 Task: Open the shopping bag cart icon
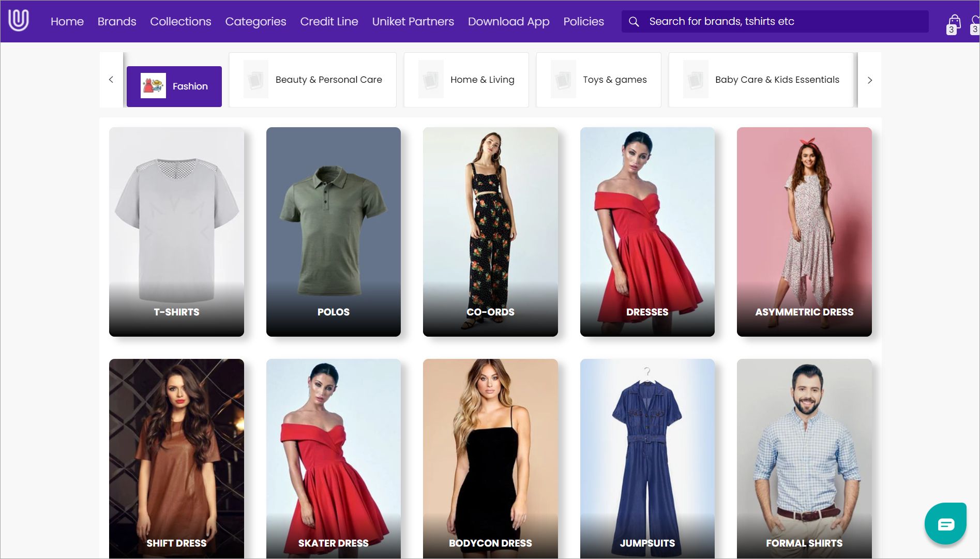point(955,22)
